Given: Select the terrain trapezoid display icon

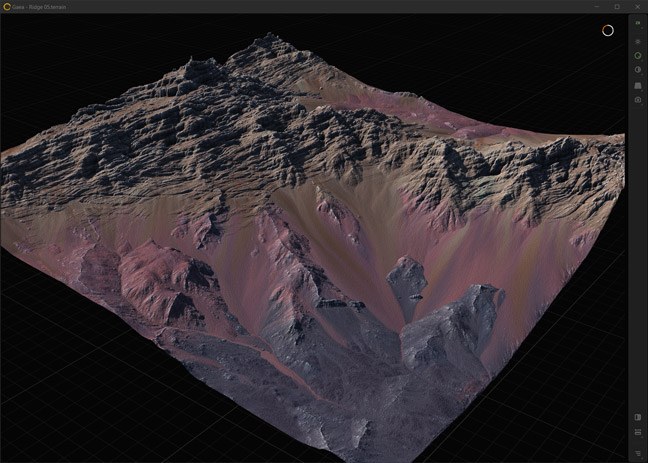Looking at the screenshot, I should coord(638,85).
